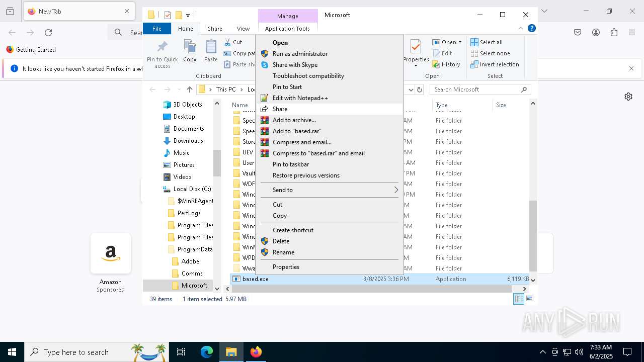
Task: Click the ribbon Properties checkmark icon
Action: click(x=416, y=47)
